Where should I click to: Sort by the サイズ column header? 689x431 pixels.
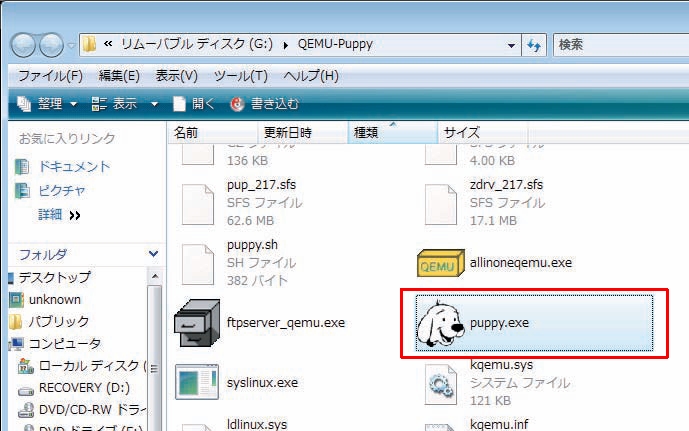click(x=482, y=132)
